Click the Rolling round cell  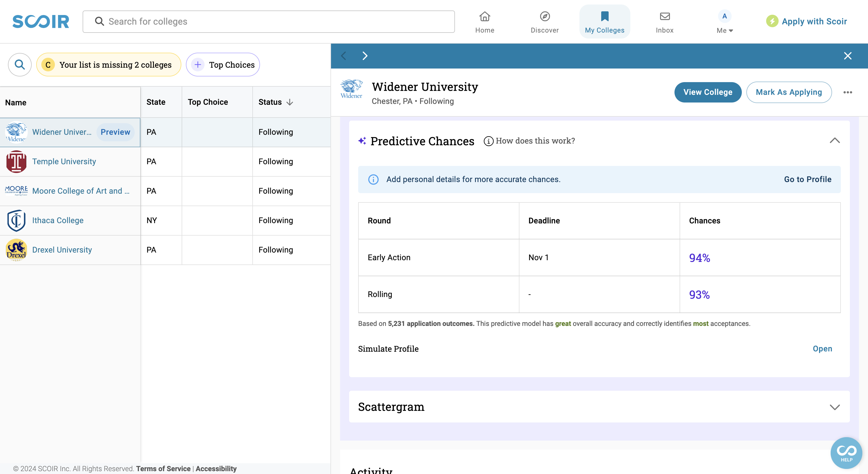click(438, 294)
